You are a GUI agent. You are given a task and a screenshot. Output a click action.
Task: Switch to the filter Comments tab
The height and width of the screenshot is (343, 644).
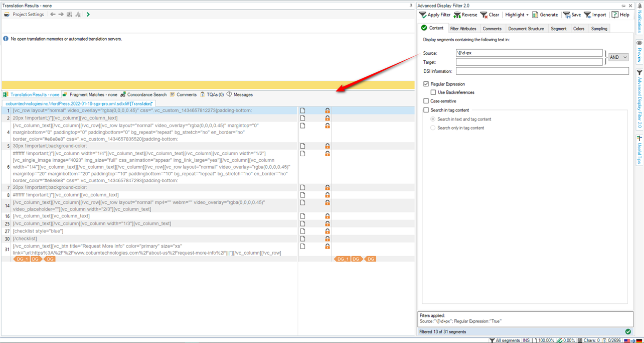coord(492,29)
